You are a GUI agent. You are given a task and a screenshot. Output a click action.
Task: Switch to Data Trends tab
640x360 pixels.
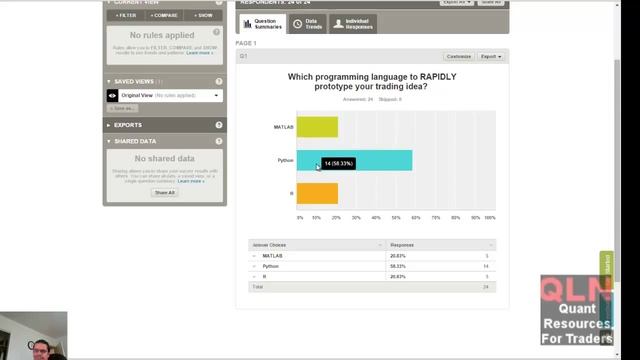coord(308,24)
